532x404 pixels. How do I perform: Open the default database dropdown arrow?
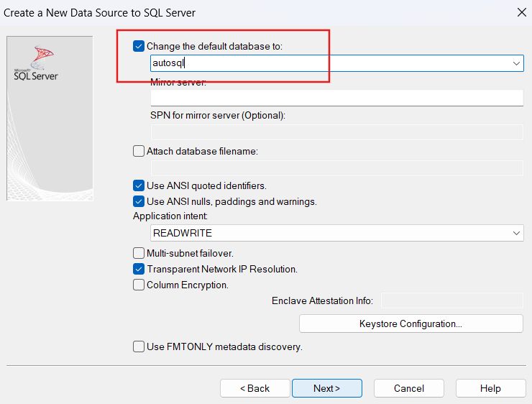[516, 63]
